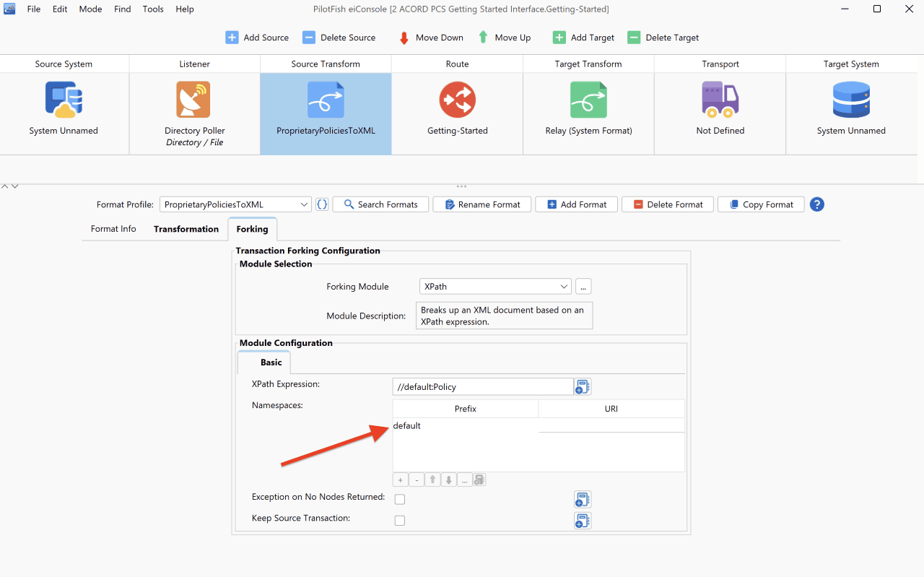Click Delete Source in the toolbar

[339, 38]
